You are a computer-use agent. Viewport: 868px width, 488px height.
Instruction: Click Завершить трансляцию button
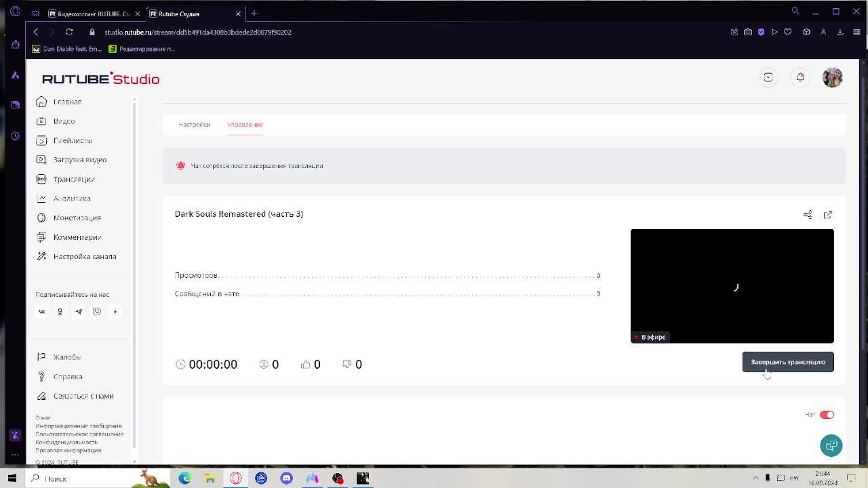pos(788,362)
